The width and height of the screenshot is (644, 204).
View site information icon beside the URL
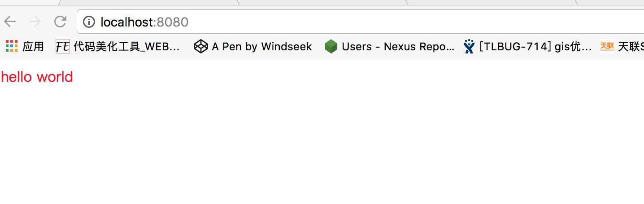(x=89, y=22)
